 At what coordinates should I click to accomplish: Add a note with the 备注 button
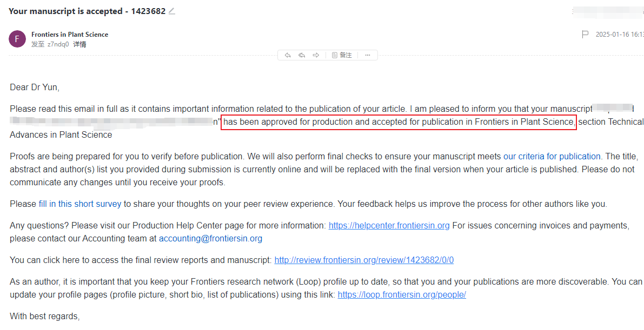[342, 55]
